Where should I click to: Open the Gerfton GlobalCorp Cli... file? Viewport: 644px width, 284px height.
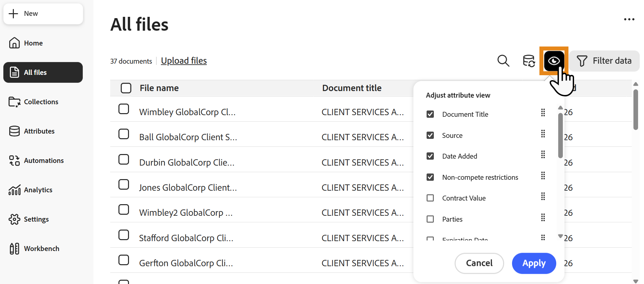(186, 263)
